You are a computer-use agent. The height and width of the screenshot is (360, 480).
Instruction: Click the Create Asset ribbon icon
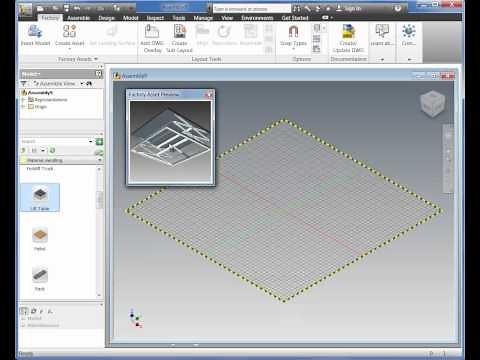pos(69,31)
